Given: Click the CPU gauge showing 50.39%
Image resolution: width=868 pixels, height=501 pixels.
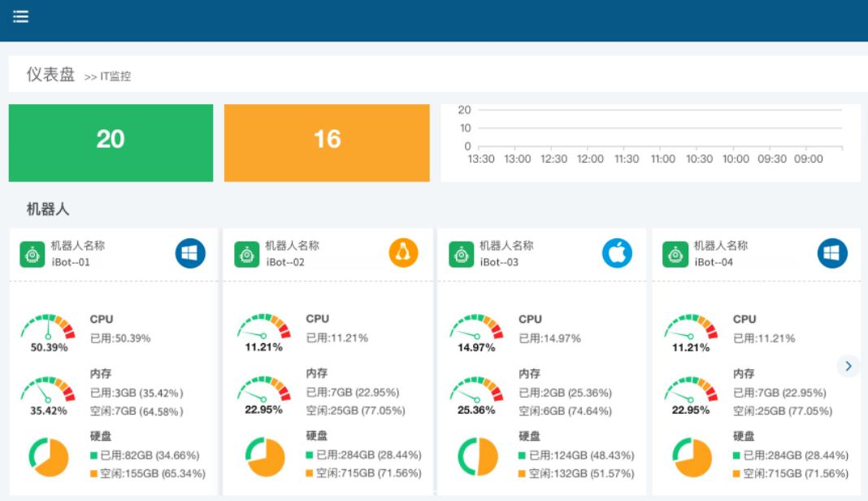Looking at the screenshot, I should click(48, 333).
